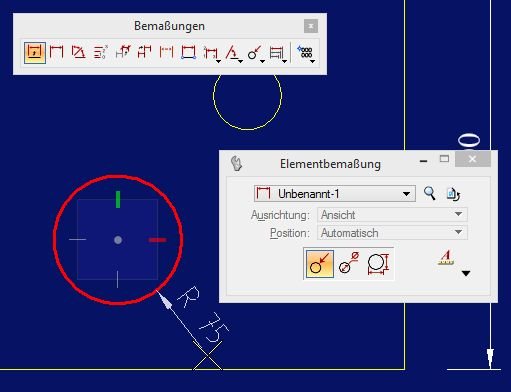Image resolution: width=511 pixels, height=392 pixels.
Task: Open the Unbenannt-1 dimension style dropdown
Action: pos(335,194)
